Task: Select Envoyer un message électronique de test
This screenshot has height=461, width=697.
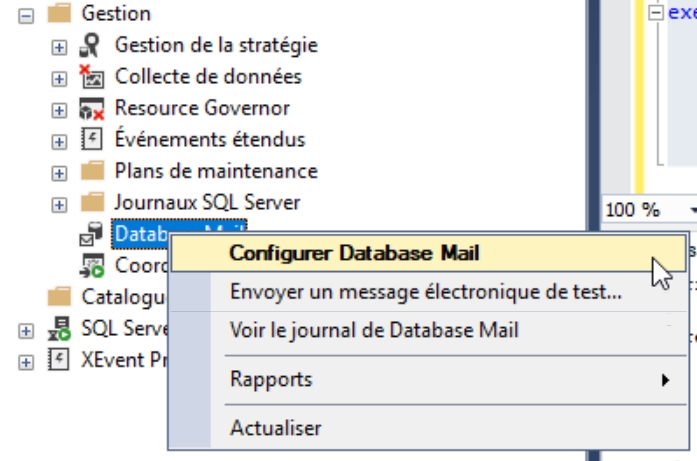Action: point(426,292)
